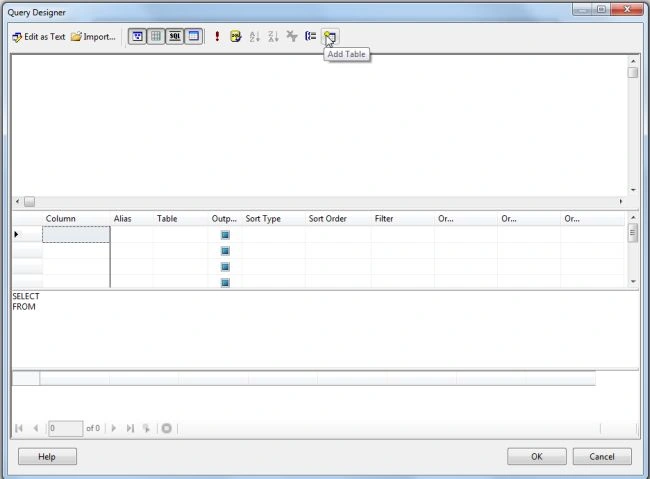Apply Sort Descending from toolbar

273,36
